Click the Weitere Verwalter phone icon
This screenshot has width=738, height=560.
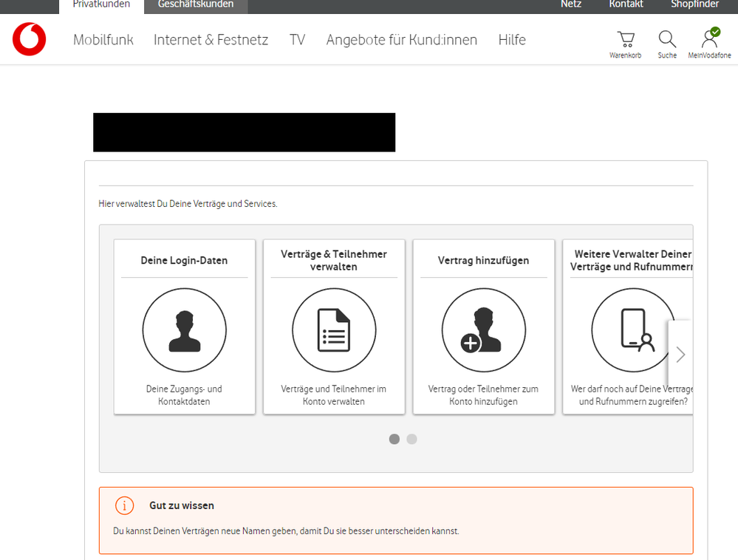633,329
